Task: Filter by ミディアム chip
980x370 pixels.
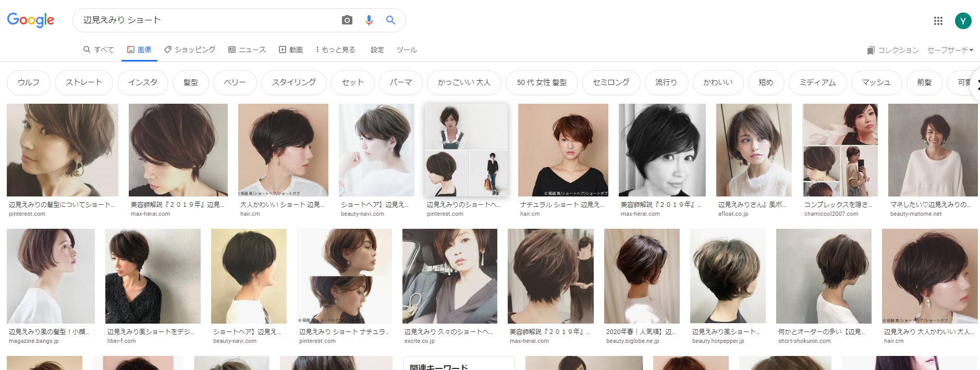Action: point(818,83)
